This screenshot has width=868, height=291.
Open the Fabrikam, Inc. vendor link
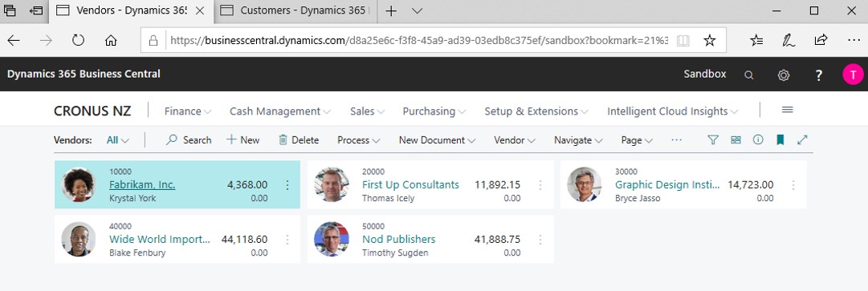coord(142,185)
